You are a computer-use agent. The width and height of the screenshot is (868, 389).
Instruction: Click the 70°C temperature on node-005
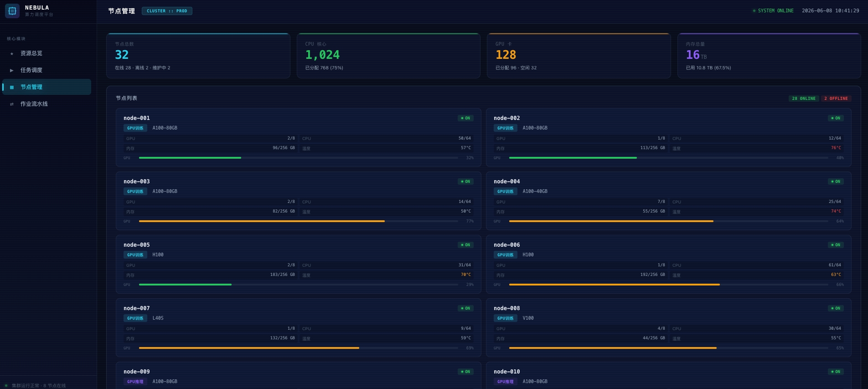[x=466, y=275]
